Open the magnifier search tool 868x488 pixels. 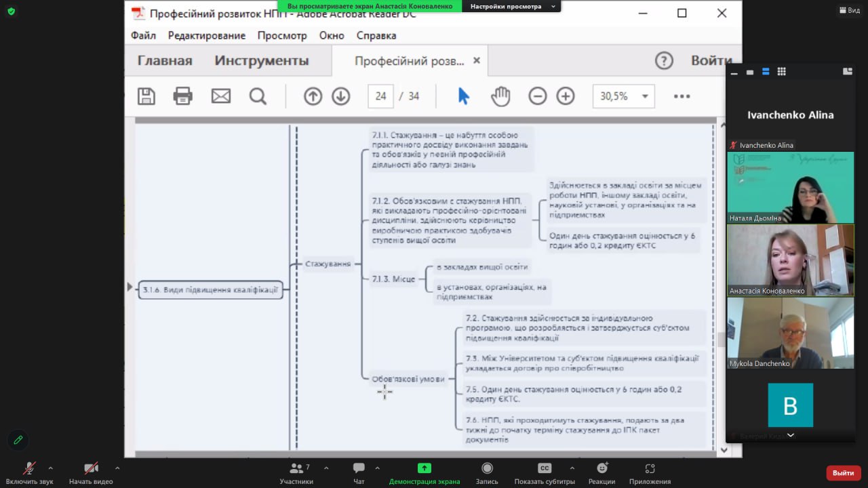tap(258, 96)
